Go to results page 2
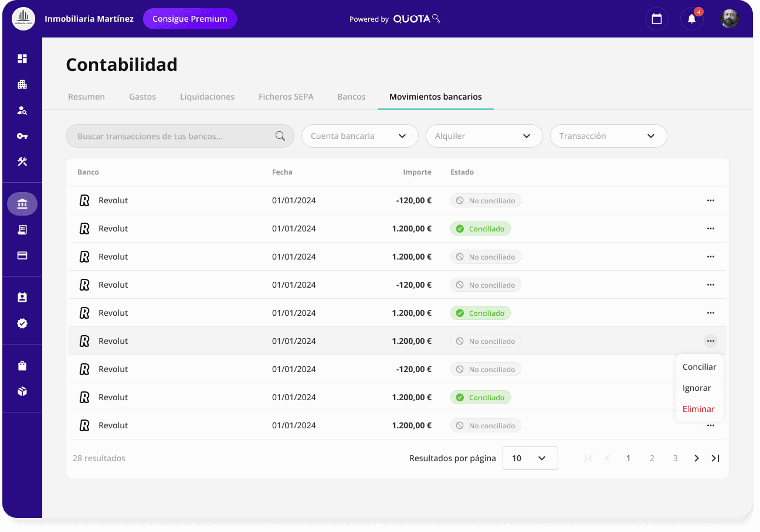 tap(652, 458)
